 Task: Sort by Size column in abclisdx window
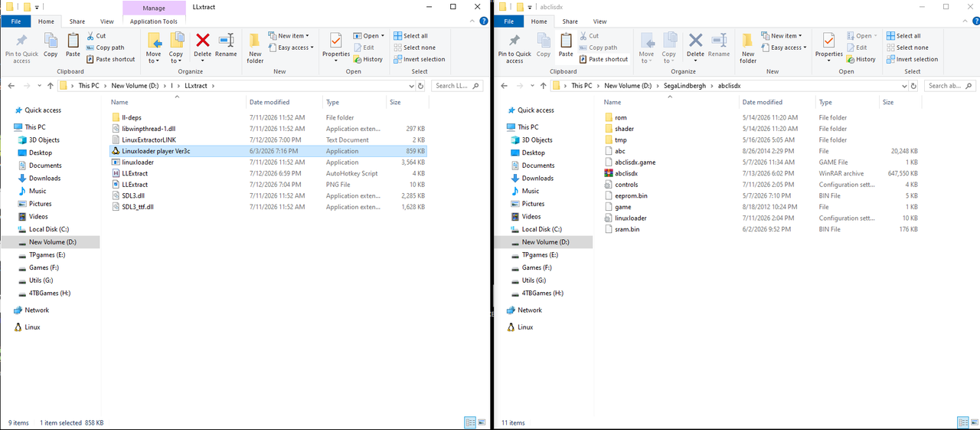click(x=888, y=102)
